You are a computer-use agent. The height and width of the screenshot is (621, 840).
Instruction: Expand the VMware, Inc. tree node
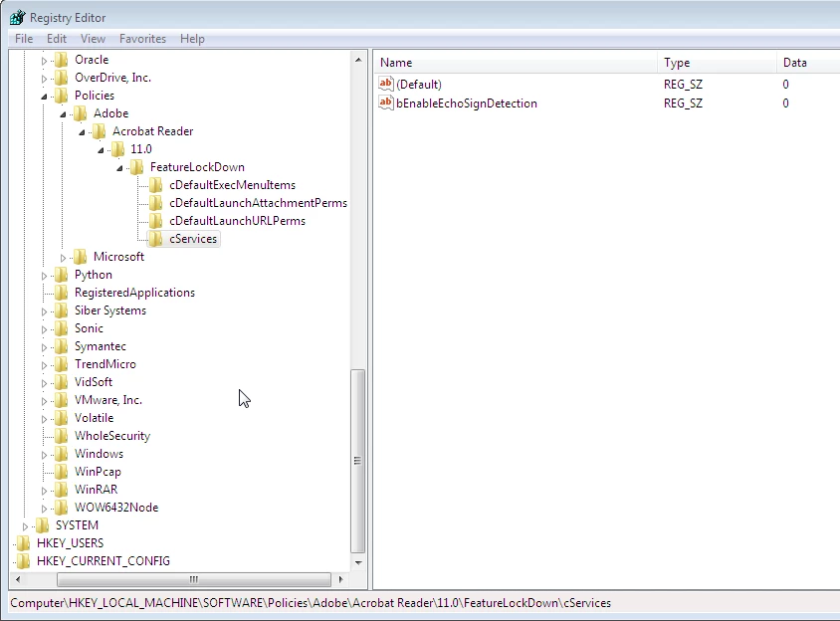(x=44, y=401)
